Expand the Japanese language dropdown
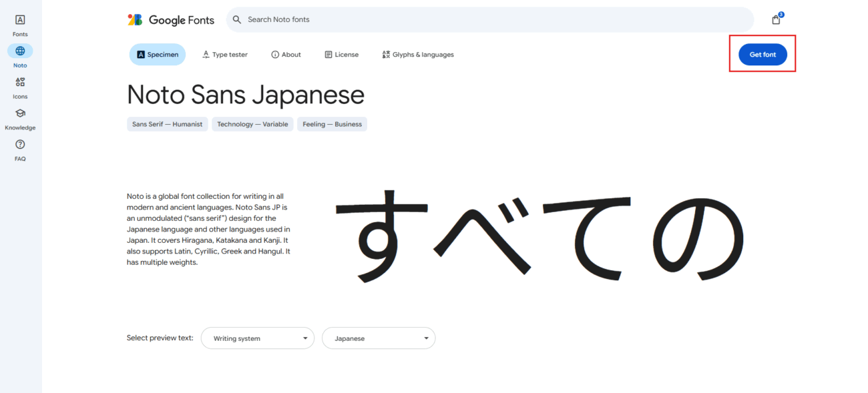The height and width of the screenshot is (393, 868). (379, 338)
